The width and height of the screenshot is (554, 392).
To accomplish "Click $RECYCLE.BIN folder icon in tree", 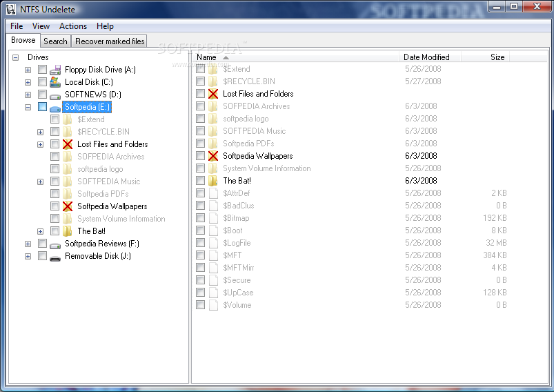I will [x=67, y=132].
